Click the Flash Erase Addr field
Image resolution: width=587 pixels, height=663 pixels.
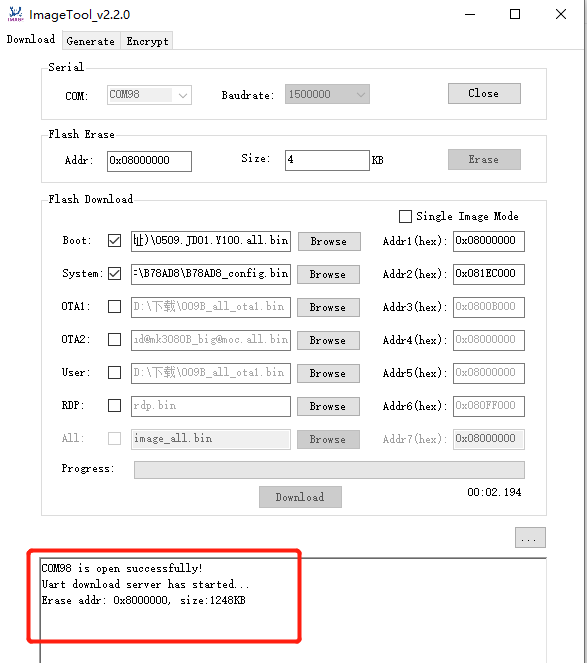coord(149,161)
